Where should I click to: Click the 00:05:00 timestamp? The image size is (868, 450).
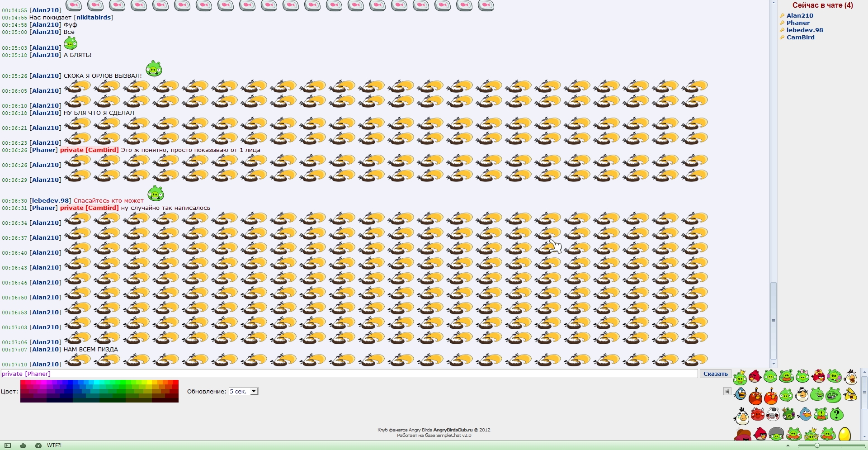coord(14,32)
